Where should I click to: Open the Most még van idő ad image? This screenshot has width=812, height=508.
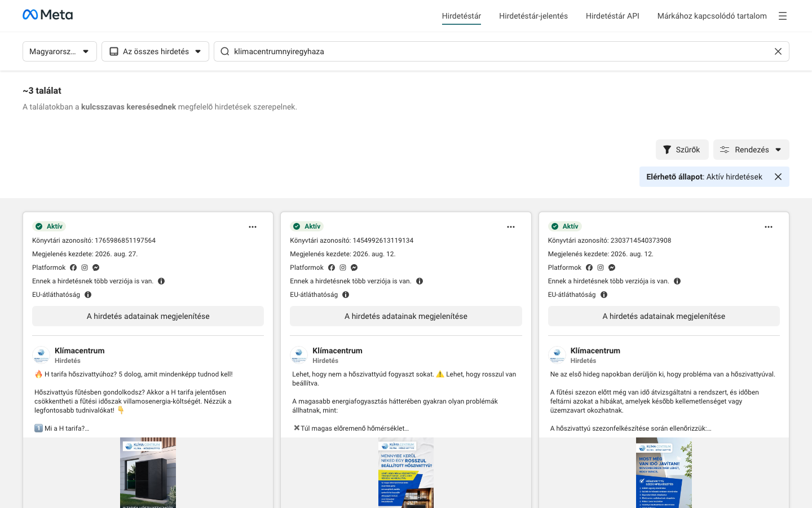(x=664, y=473)
